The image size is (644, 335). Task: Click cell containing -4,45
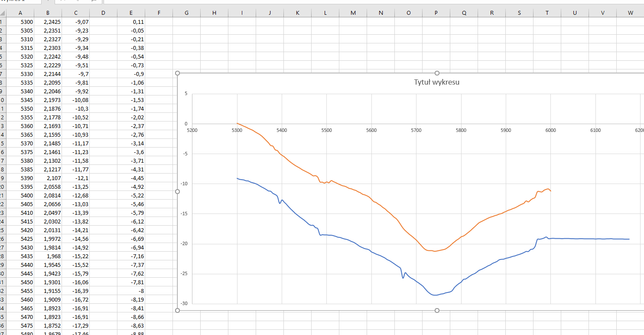tap(131, 178)
